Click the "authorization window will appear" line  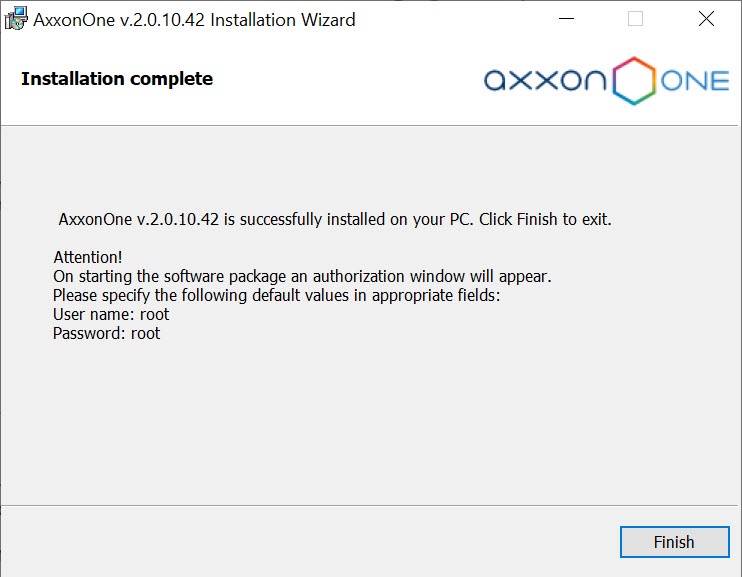[x=302, y=276]
